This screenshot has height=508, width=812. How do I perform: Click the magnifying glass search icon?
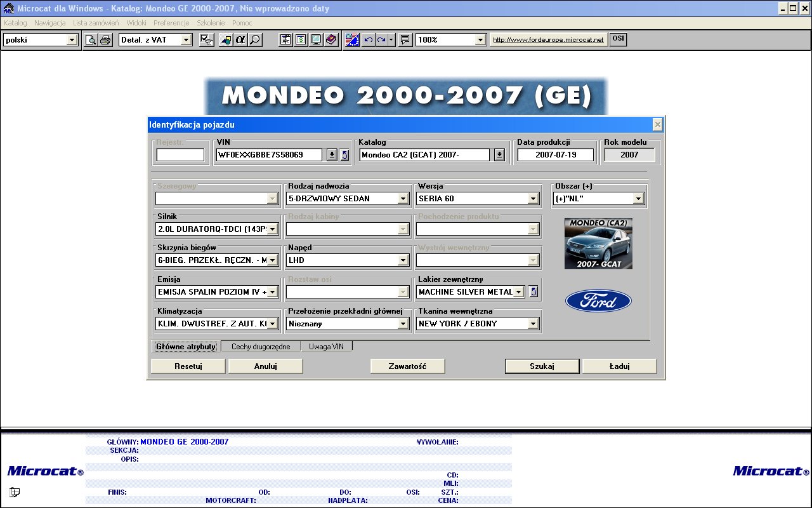[255, 40]
